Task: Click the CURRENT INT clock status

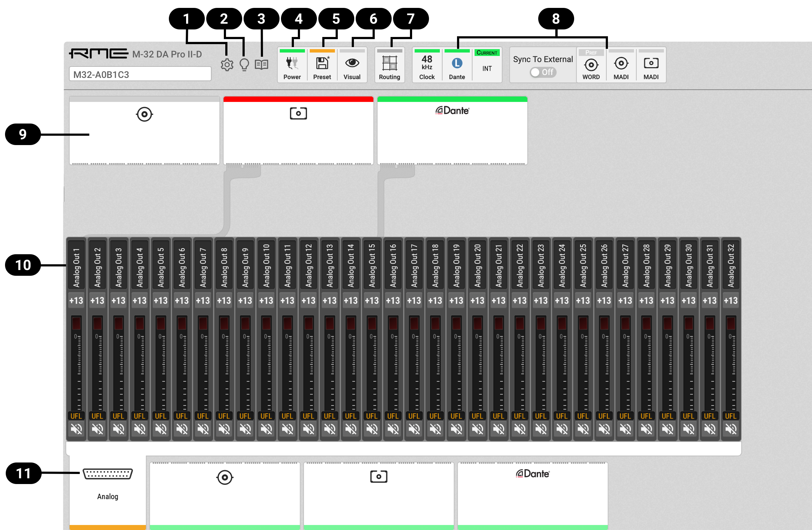Action: coord(487,65)
